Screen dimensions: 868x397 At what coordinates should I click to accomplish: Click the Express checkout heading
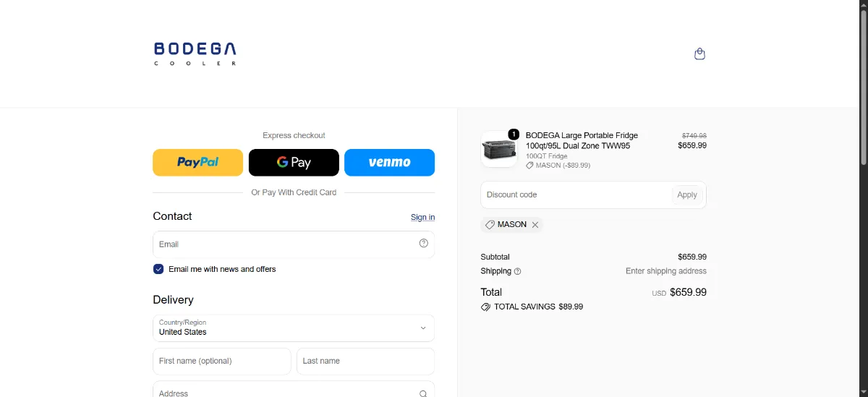(x=294, y=135)
